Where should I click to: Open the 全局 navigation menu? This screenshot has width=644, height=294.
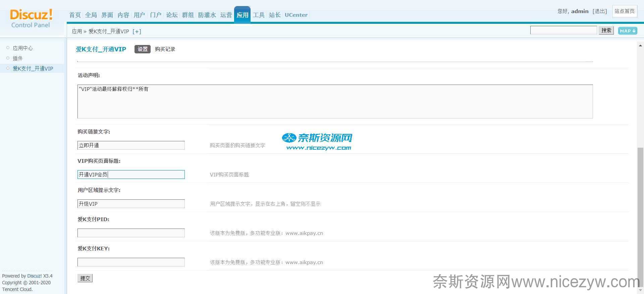[91, 15]
